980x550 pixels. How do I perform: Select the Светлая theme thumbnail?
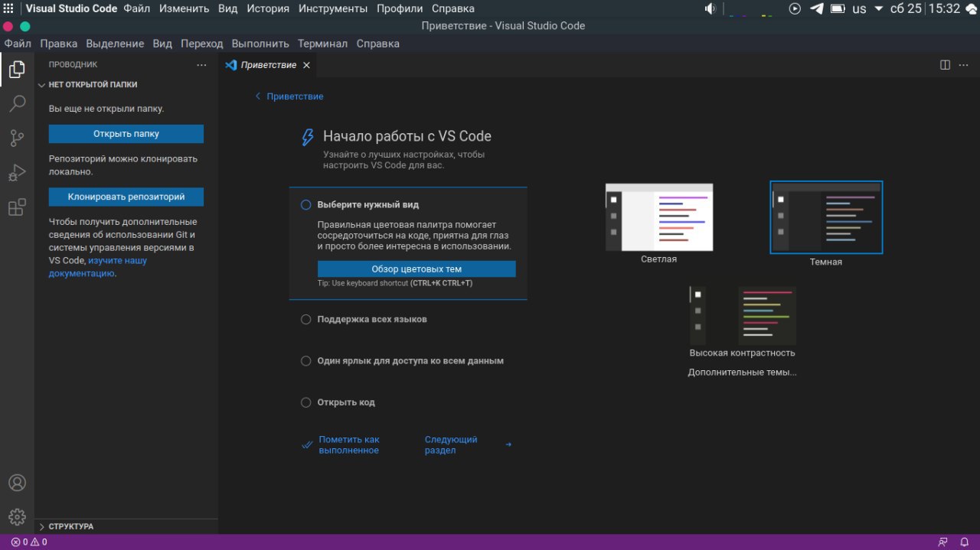coord(659,217)
